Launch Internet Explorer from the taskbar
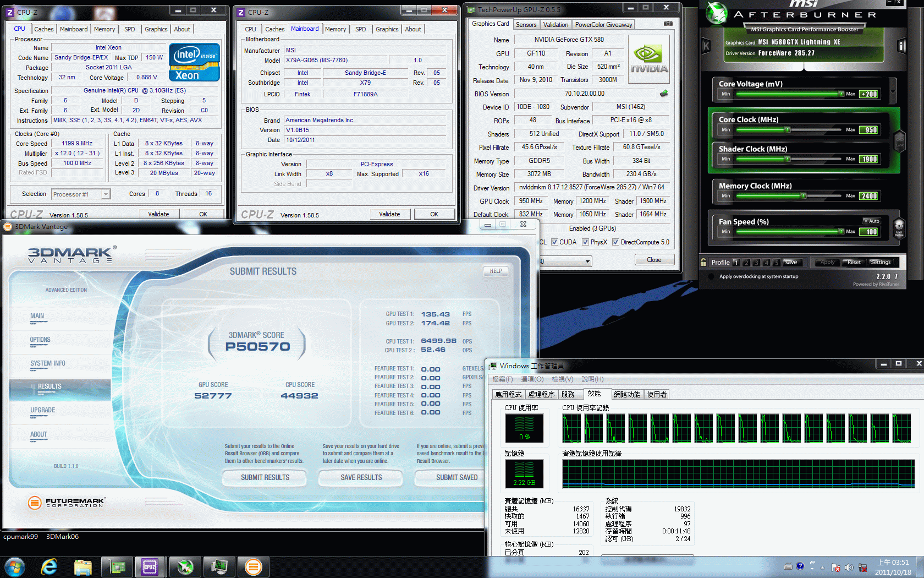This screenshot has width=924, height=578. [49, 567]
